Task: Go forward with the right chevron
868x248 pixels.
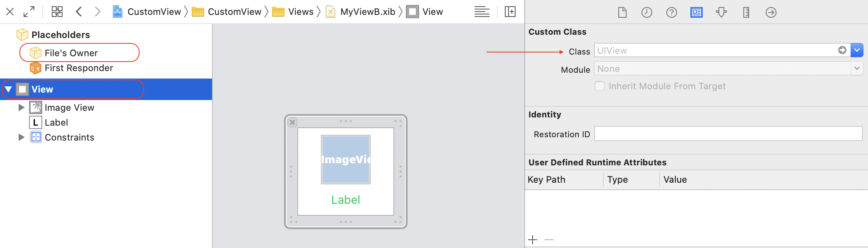Action: (97, 12)
